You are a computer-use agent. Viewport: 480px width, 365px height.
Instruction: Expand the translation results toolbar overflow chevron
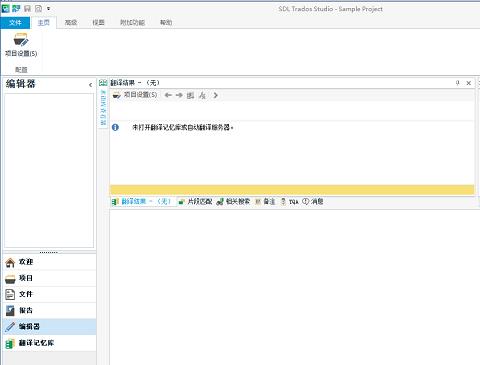pyautogui.click(x=215, y=95)
